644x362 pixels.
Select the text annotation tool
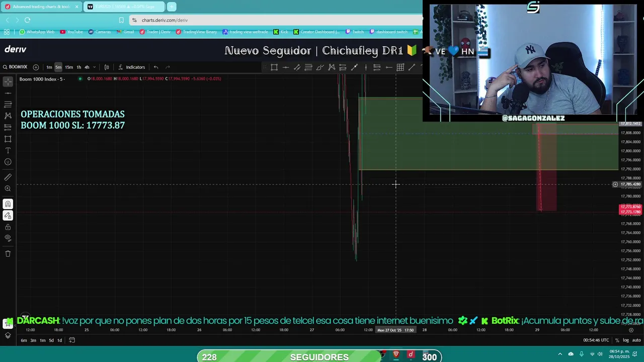8,150
